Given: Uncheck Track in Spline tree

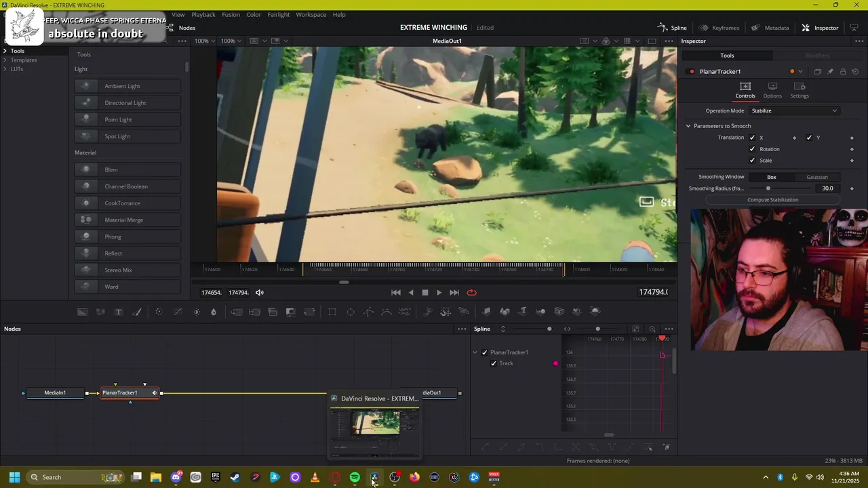Looking at the screenshot, I should tap(494, 363).
